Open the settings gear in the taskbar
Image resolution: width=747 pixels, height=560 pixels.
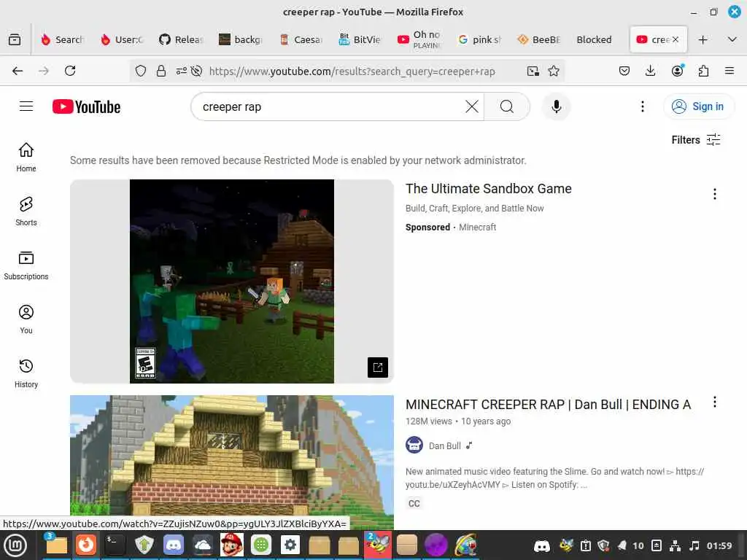(290, 545)
